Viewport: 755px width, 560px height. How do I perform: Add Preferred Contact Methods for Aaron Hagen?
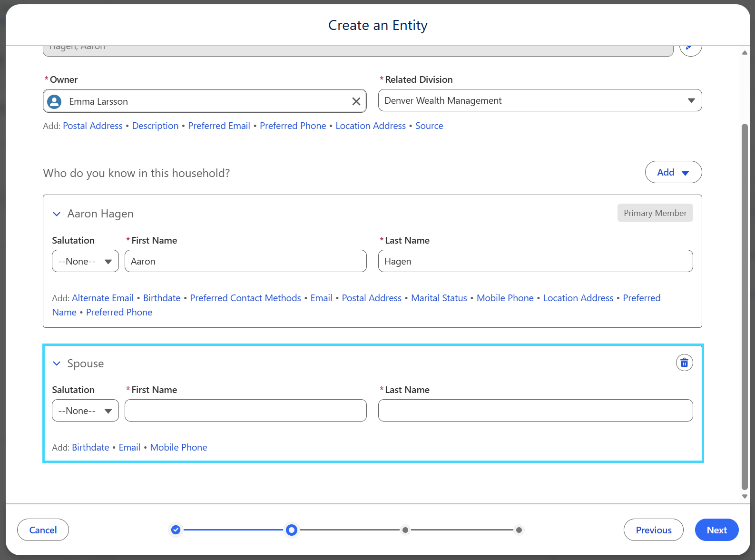click(245, 298)
